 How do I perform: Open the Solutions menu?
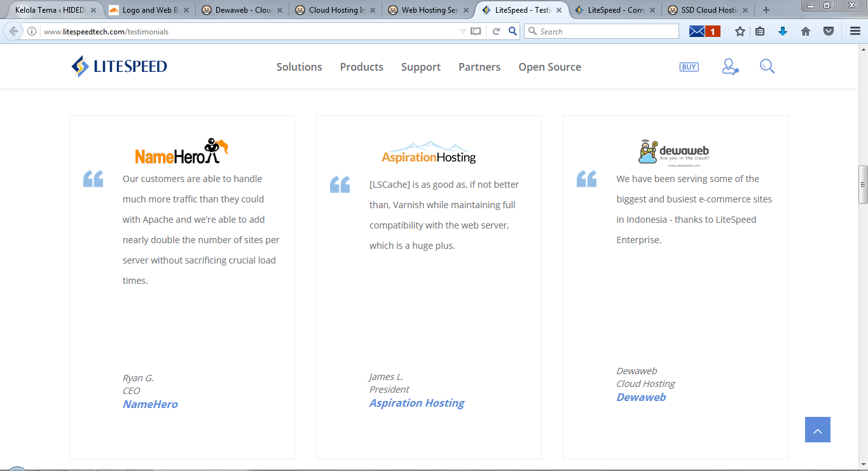click(300, 67)
